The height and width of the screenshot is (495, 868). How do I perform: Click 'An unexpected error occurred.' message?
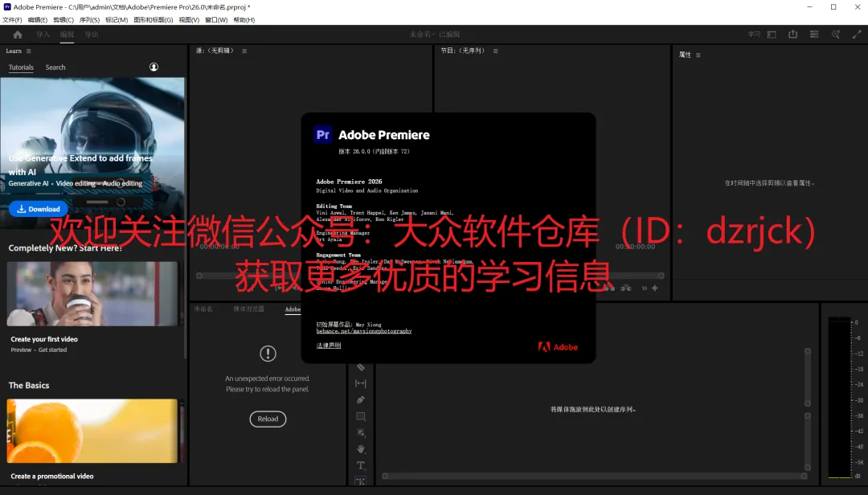click(x=268, y=378)
